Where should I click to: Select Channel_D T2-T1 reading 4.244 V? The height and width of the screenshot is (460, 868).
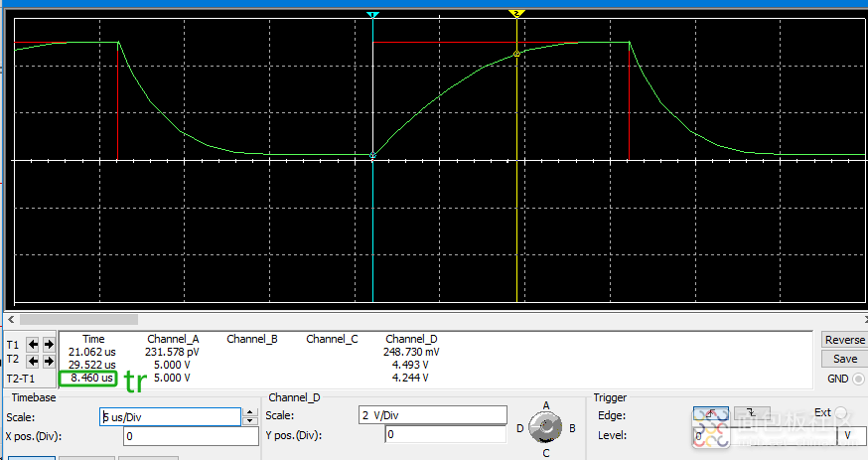410,379
